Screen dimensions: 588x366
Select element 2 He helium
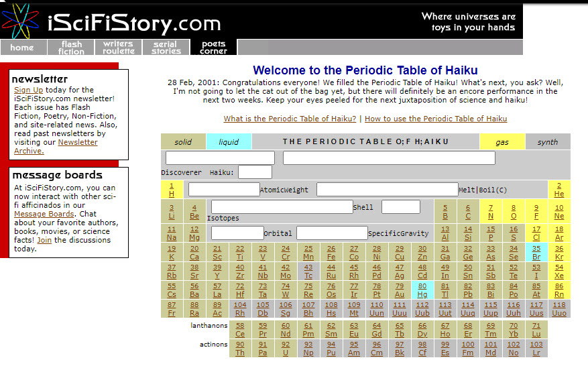click(559, 190)
